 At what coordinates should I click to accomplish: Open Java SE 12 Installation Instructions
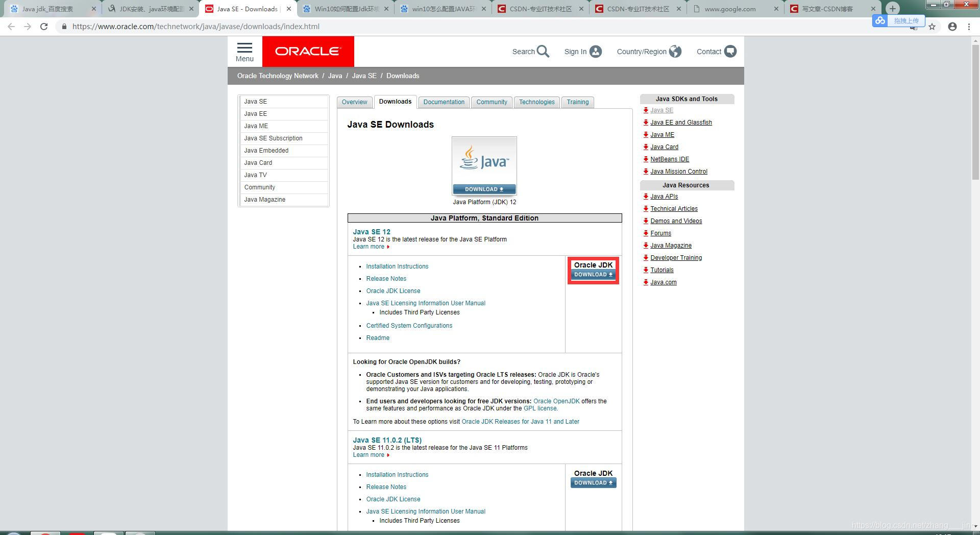tap(397, 266)
